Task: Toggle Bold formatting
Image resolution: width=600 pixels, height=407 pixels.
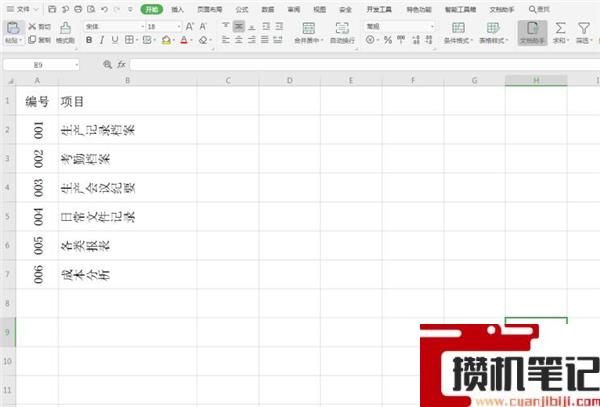Action: [x=89, y=40]
